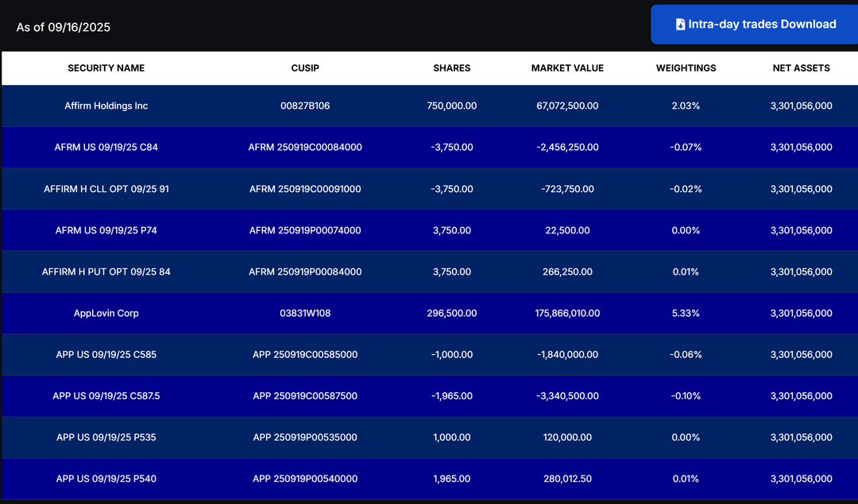Click the download icon in Intra-day trades button
The width and height of the screenshot is (858, 504).
pos(680,25)
